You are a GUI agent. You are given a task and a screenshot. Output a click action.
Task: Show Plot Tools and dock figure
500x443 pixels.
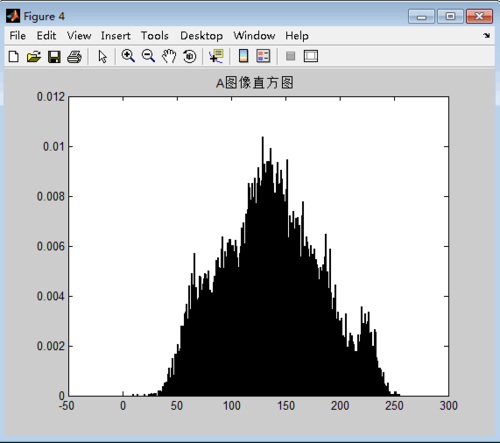[x=311, y=56]
